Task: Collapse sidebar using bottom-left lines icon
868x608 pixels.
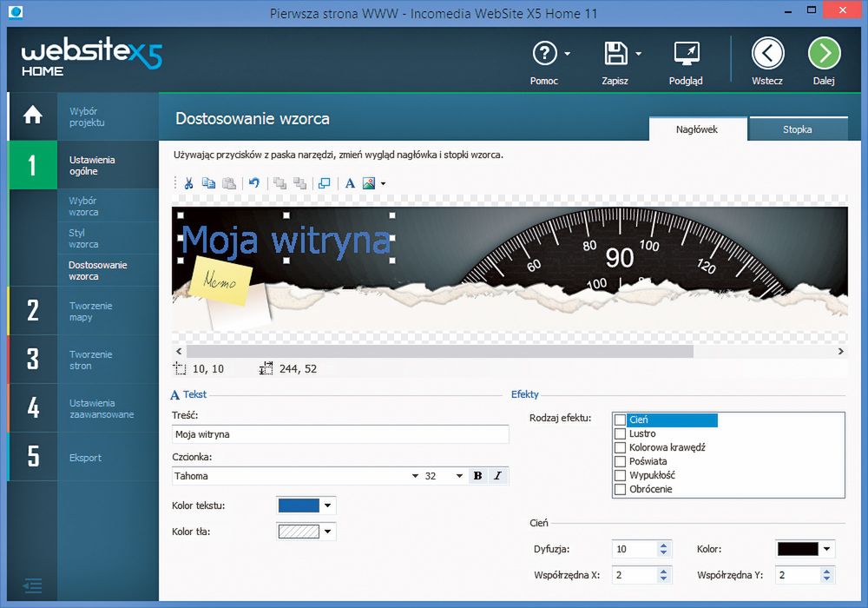Action: tap(33, 585)
